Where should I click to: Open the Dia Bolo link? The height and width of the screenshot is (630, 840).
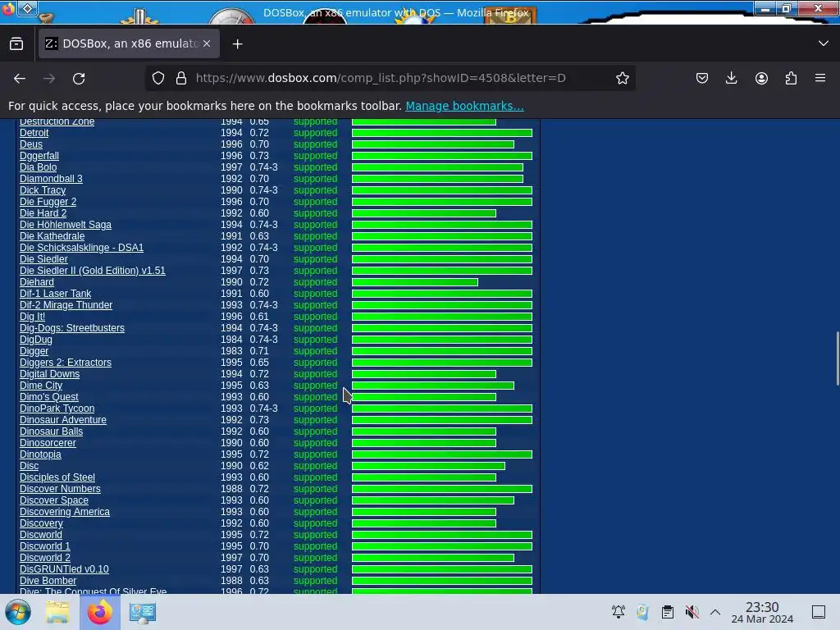(x=38, y=167)
